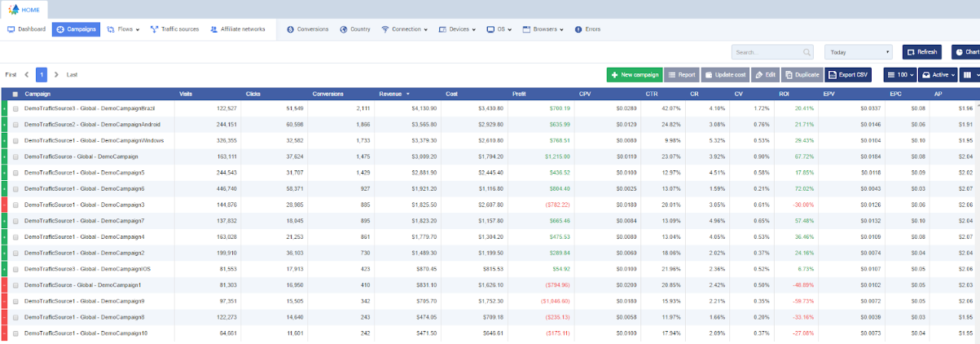Image resolution: width=980 pixels, height=344 pixels.
Task: Check the DemoCampaign3 row checkbox
Action: pyautogui.click(x=15, y=205)
